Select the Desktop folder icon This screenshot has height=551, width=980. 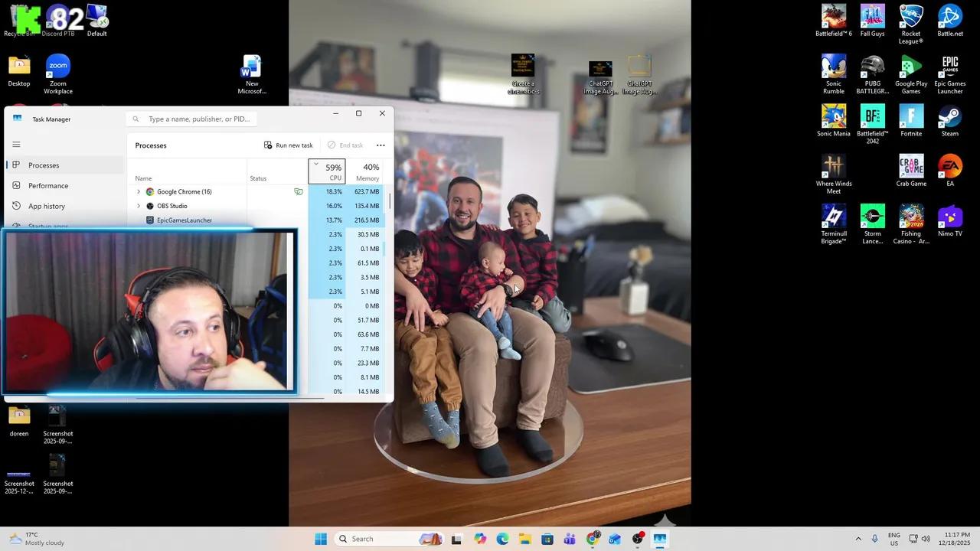[19, 70]
